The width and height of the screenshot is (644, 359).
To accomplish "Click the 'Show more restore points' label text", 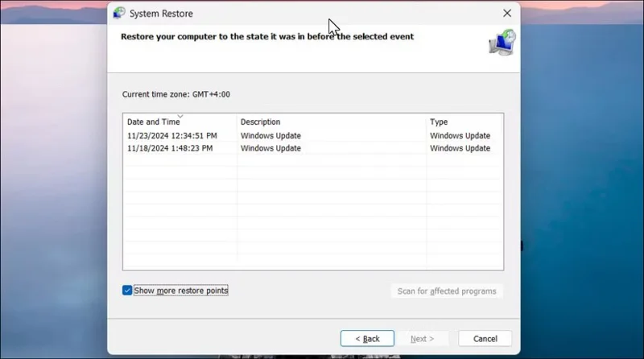I will click(x=181, y=291).
